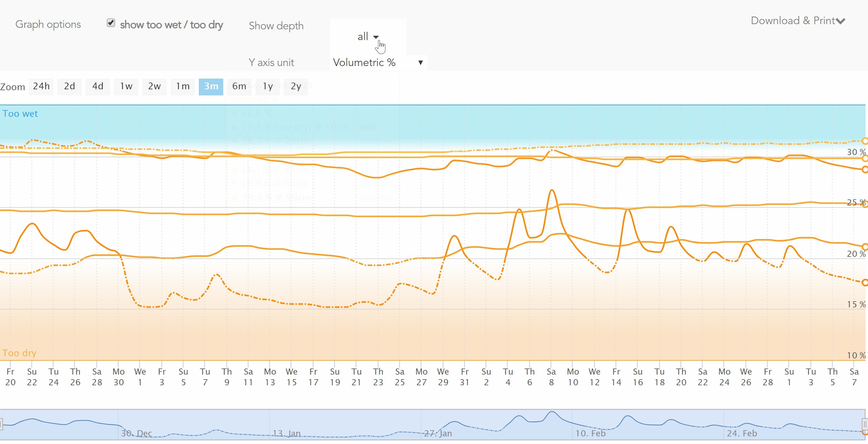The image size is (868, 444).
Task: Choose the 2w zoom range
Action: (154, 87)
